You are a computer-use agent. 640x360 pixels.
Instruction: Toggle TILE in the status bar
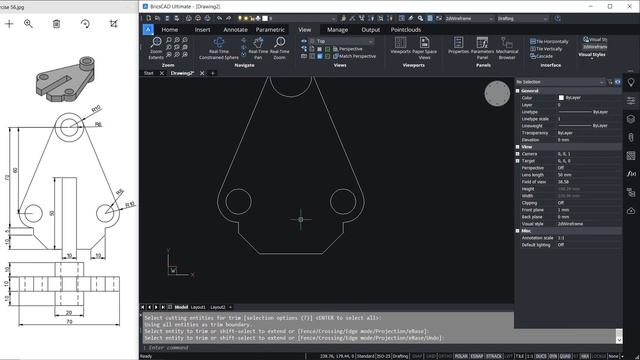(x=520, y=356)
